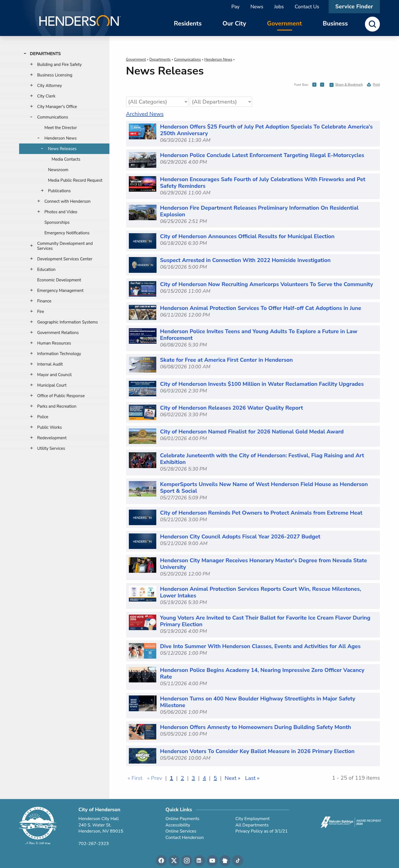399x868 pixels.
Task: Open thumbnail for Residential Explosion story
Action: click(x=142, y=213)
